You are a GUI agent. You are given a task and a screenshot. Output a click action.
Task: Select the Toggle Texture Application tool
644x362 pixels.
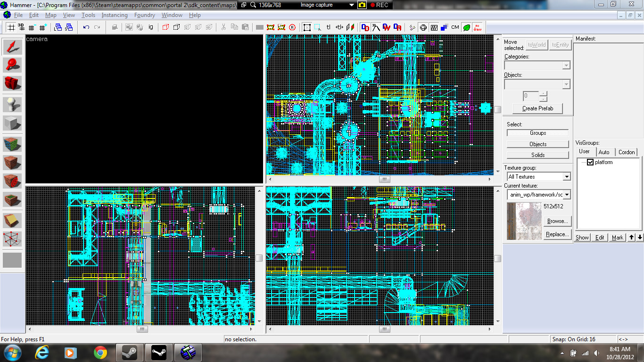tap(13, 143)
